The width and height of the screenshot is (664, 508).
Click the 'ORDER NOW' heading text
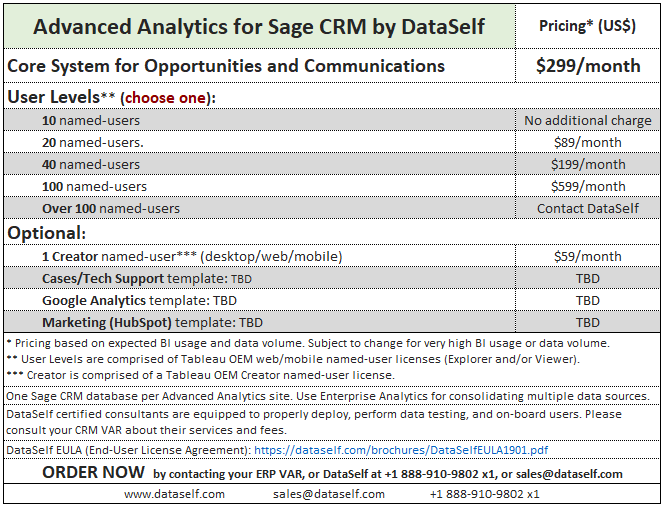(93, 472)
